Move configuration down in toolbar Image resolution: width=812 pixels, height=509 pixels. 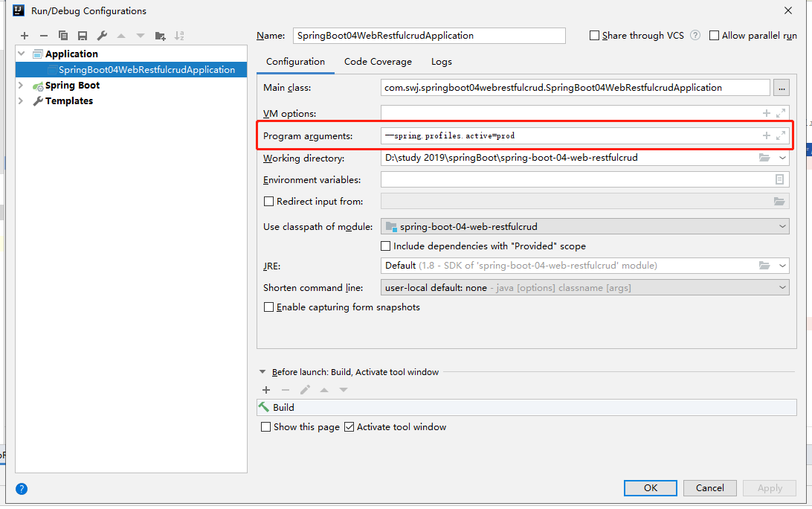[141, 36]
